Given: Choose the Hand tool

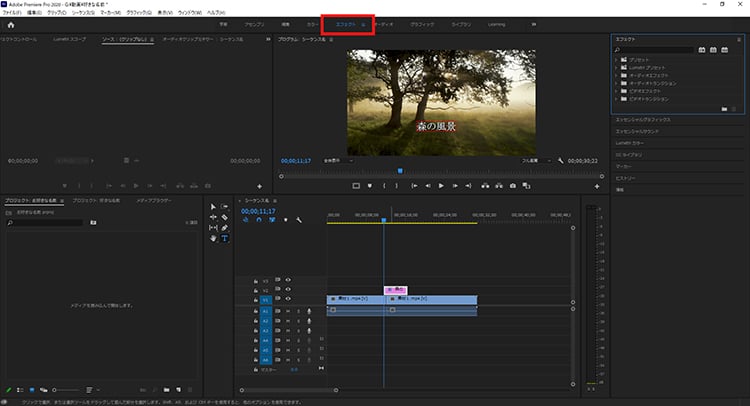Looking at the screenshot, I should click(x=213, y=238).
